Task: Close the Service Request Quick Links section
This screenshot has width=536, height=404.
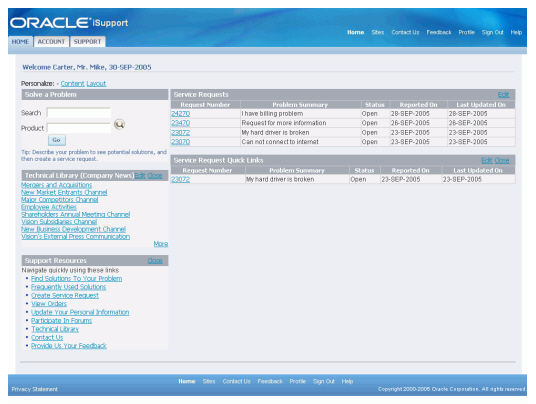Action: point(502,161)
